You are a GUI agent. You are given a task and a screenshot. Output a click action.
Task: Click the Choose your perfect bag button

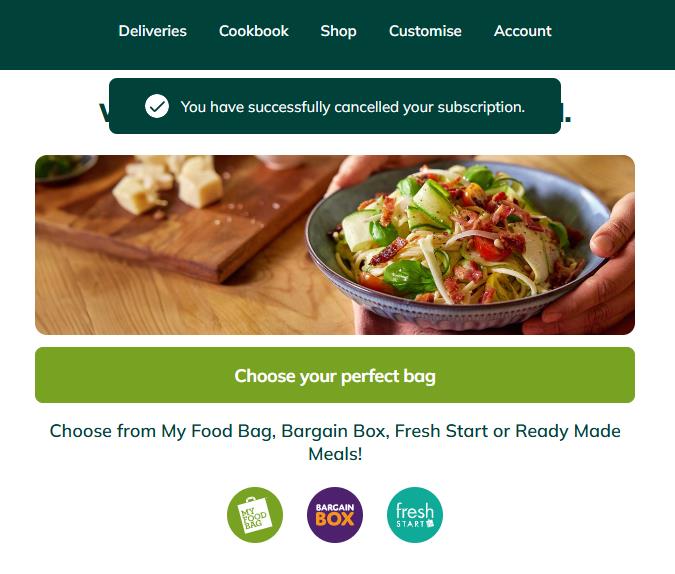point(335,375)
